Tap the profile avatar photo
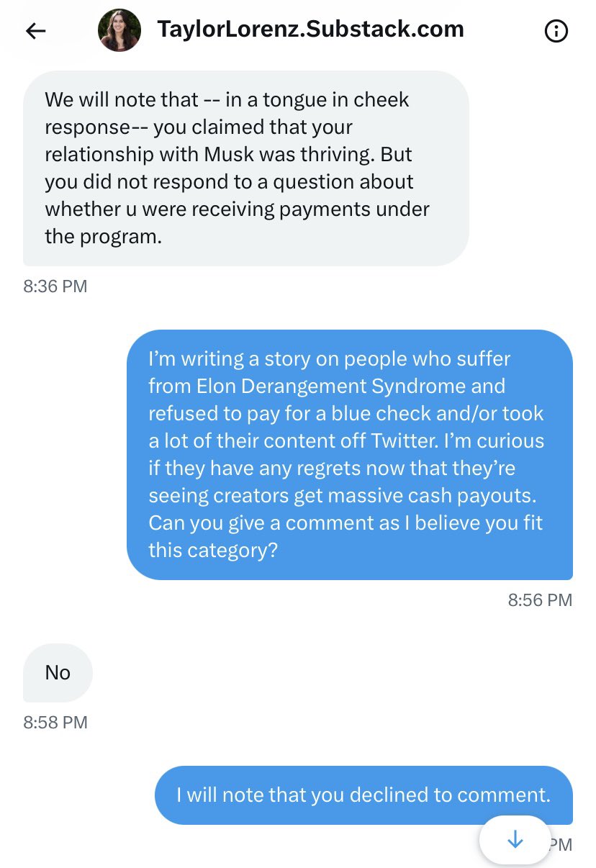Viewport: 596px width, 868px height. 119,30
